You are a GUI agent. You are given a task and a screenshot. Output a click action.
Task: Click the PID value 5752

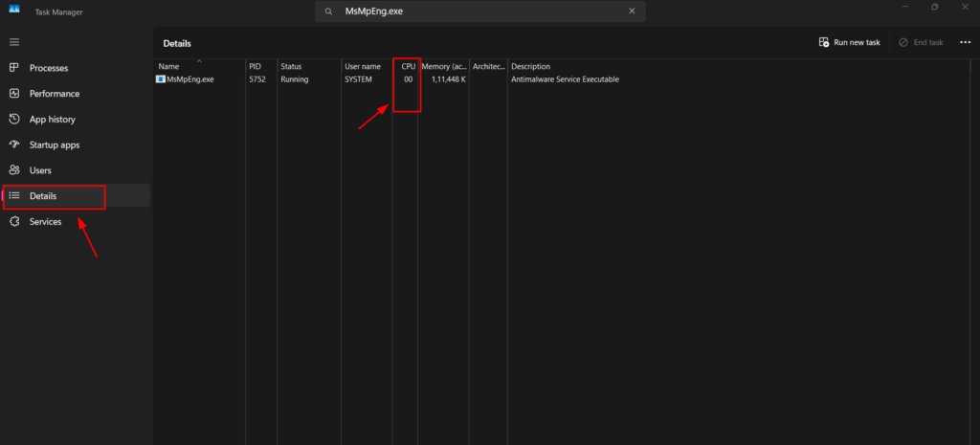click(257, 79)
